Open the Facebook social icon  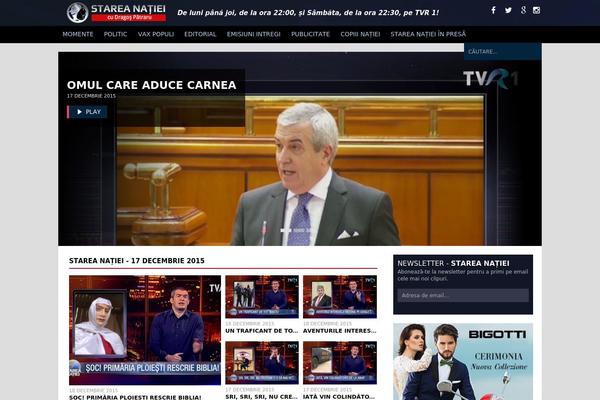point(493,10)
